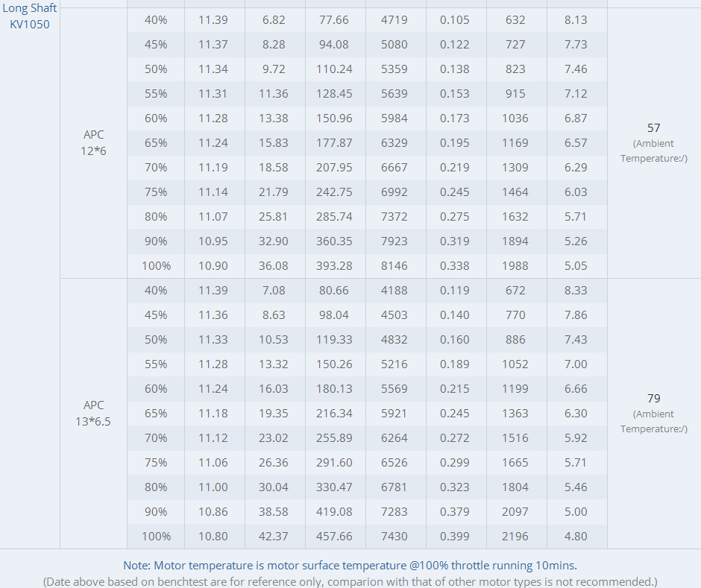Screen dimensions: 701x588
Task: Click the 8.33 efficiency cell
Action: click(576, 291)
